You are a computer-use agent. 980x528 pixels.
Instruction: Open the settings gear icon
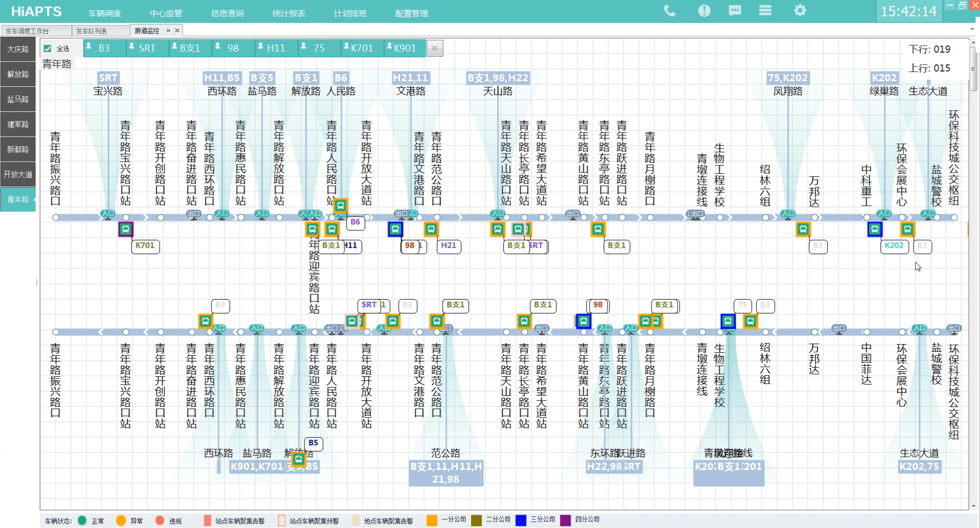[800, 11]
